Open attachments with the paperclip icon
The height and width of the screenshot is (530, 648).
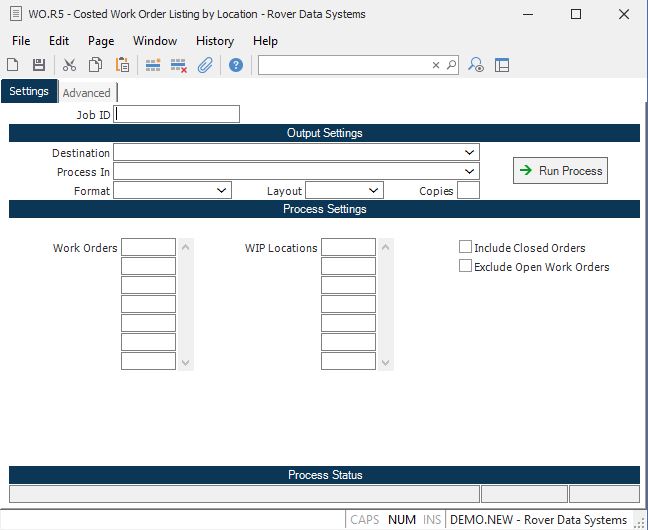[x=205, y=65]
